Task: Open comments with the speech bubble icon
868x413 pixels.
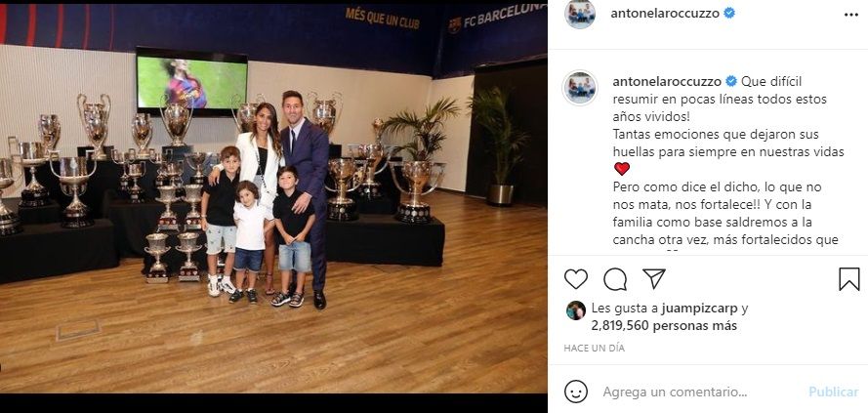Action: pos(615,279)
